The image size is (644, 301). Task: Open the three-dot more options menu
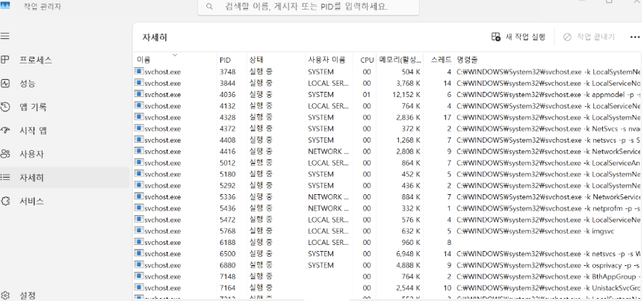635,37
